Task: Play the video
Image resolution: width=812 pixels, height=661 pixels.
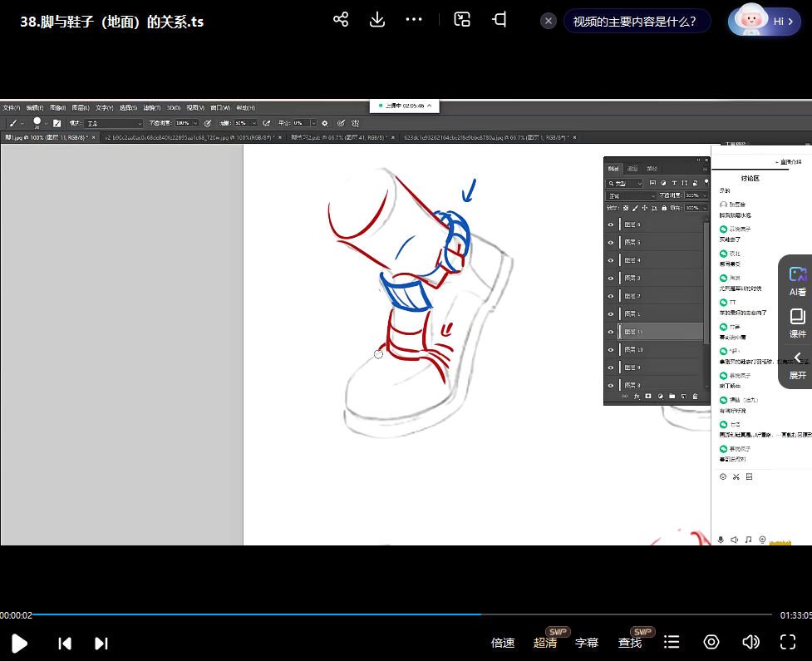Action: point(19,643)
